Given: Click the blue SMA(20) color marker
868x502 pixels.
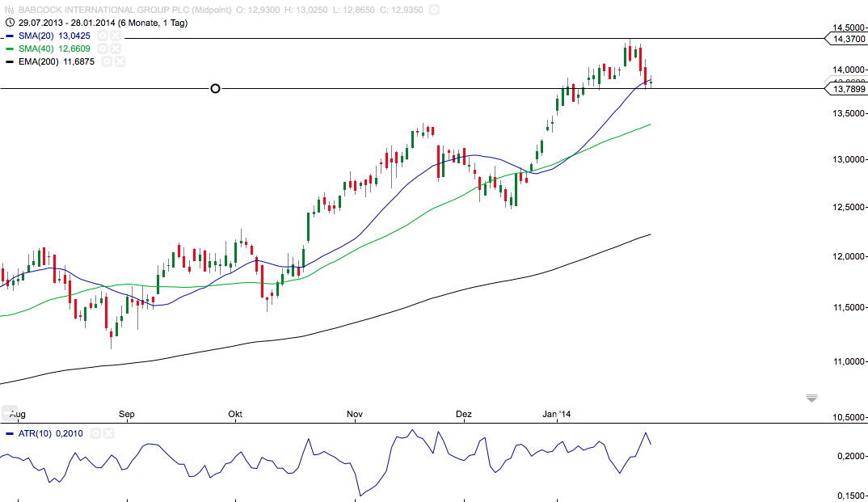Looking at the screenshot, I should coord(10,36).
